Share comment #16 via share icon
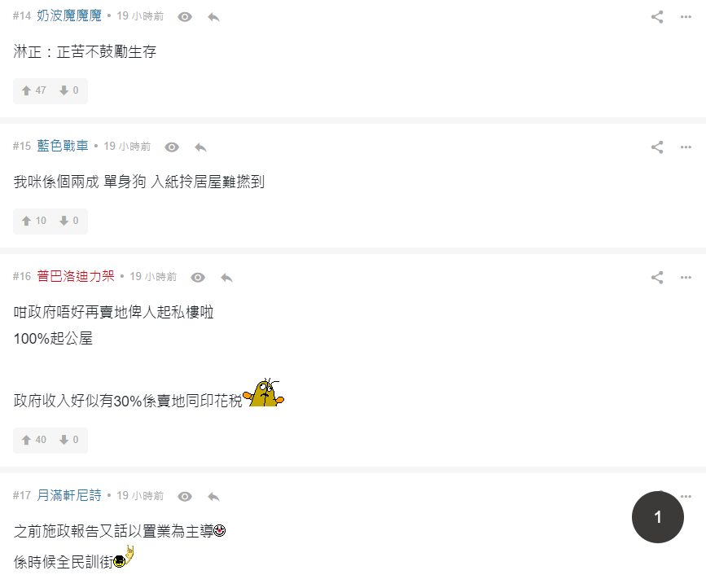This screenshot has width=706, height=588. coord(657,278)
